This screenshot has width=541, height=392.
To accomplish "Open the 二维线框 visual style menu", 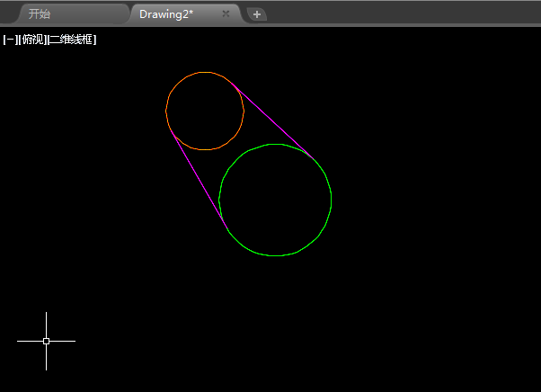I will (x=72, y=40).
